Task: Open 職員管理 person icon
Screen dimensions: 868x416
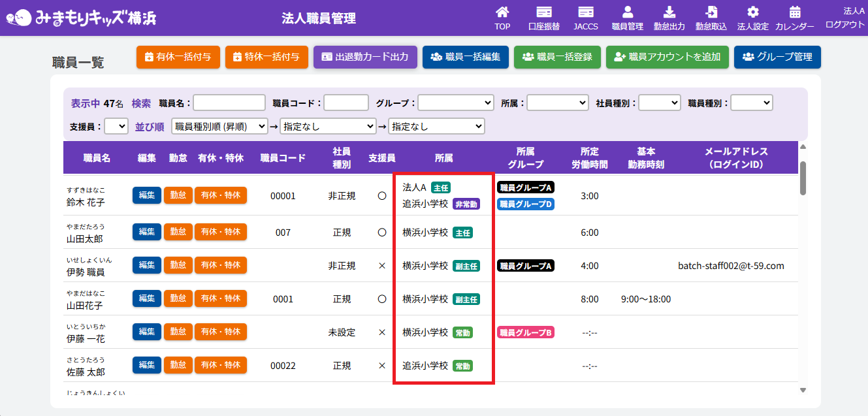Action: pos(628,18)
